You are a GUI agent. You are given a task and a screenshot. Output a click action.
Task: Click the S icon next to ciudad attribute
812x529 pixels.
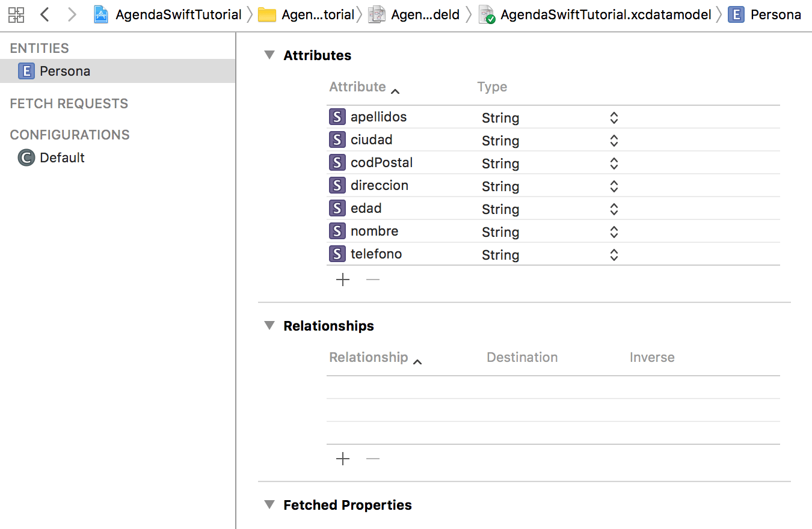tap(337, 139)
